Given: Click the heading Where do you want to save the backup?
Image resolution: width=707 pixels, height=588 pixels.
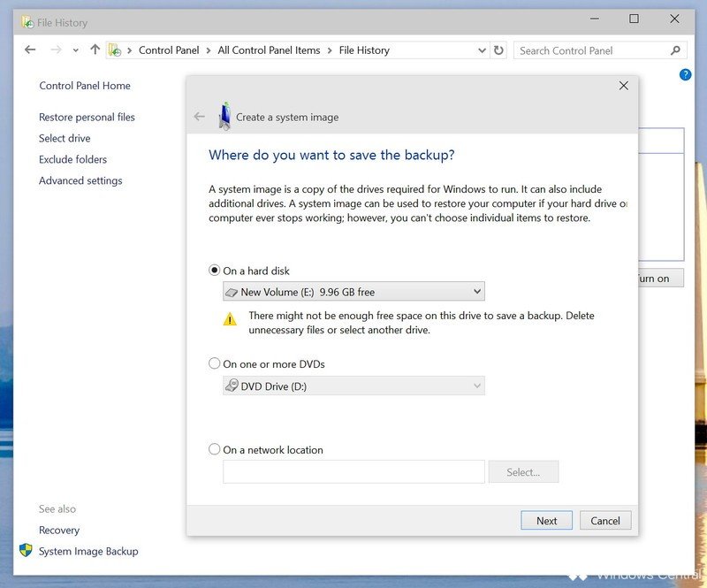Looking at the screenshot, I should [331, 155].
